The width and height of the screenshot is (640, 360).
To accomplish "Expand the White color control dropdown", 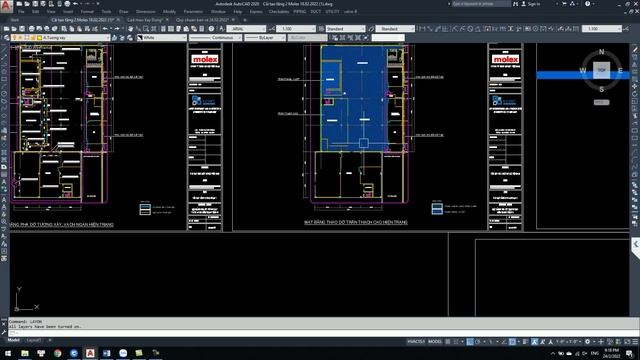I will pyautogui.click(x=184, y=38).
